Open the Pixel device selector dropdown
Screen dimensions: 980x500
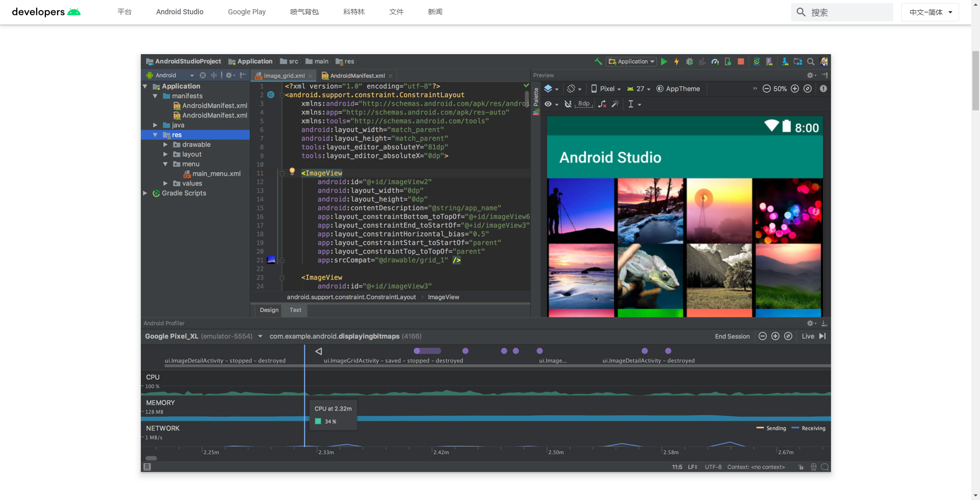[606, 88]
